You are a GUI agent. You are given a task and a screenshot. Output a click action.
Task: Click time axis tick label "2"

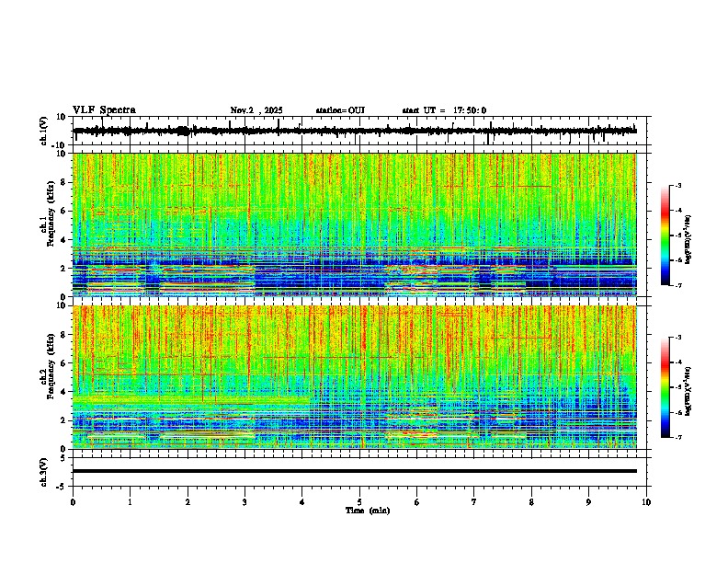[x=188, y=502]
